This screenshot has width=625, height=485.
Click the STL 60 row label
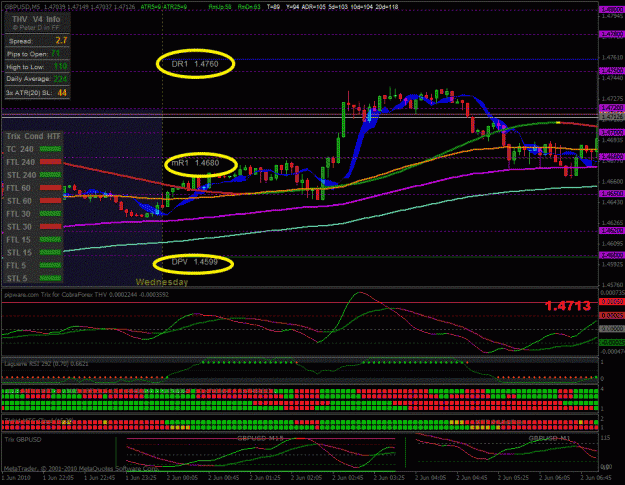[x=19, y=201]
